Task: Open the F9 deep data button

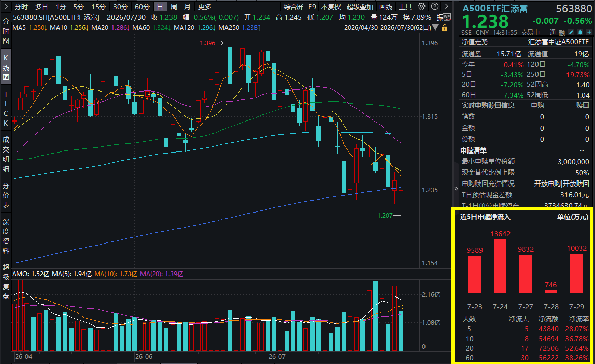Action: point(312,7)
